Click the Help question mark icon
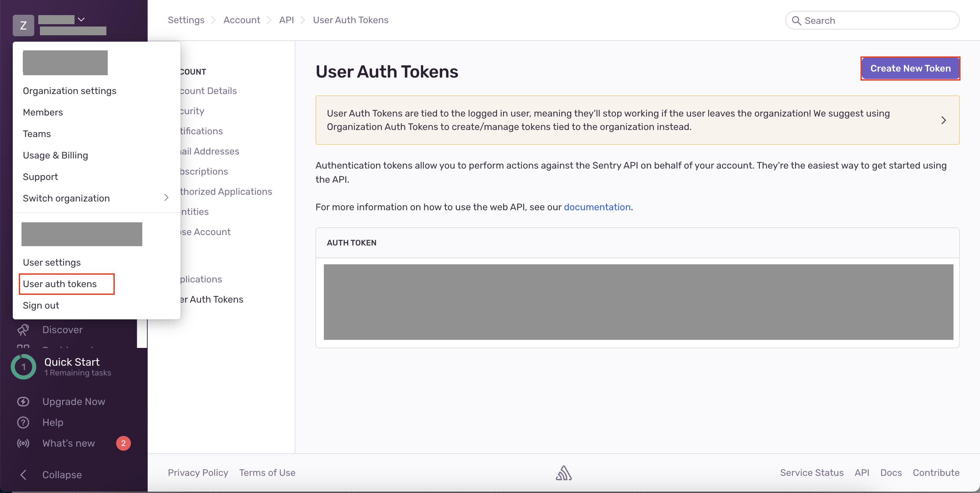The height and width of the screenshot is (493, 980). (x=23, y=422)
